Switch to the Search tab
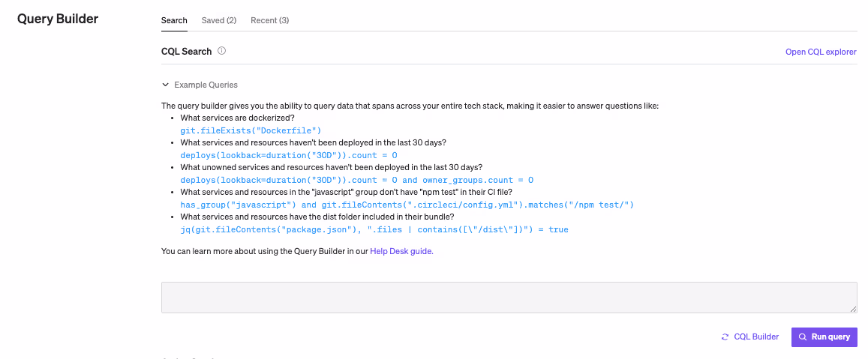 [174, 20]
